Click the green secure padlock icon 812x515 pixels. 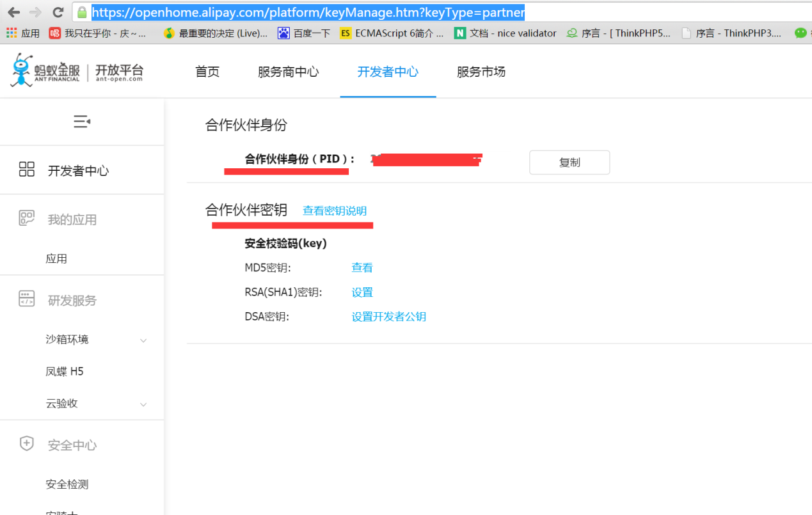tap(81, 12)
